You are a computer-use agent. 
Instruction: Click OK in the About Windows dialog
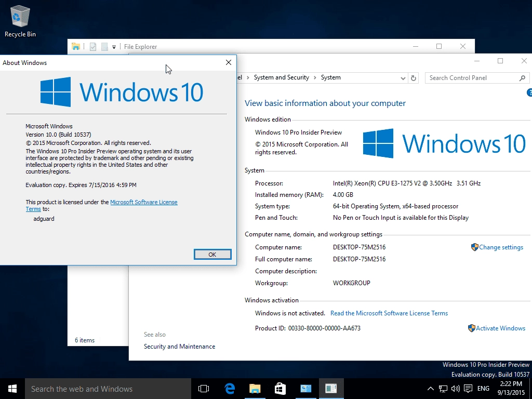point(212,255)
